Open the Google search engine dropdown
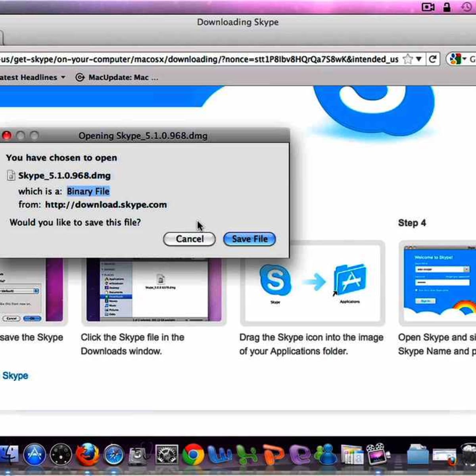 (x=457, y=59)
